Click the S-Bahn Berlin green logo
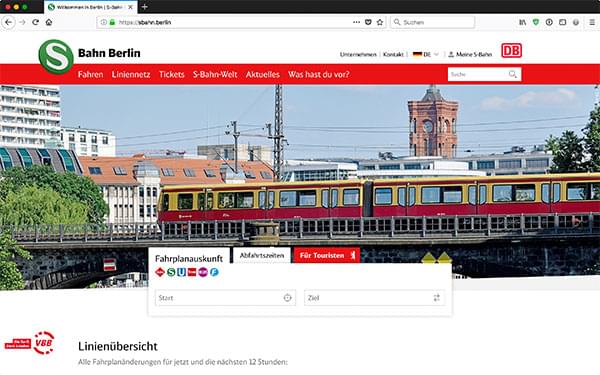The height and width of the screenshot is (375, 600). coord(56,57)
